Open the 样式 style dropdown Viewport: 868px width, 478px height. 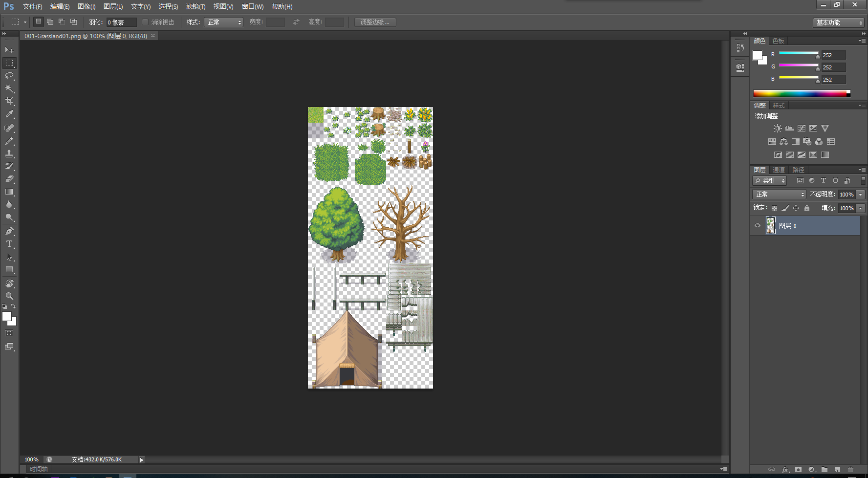pyautogui.click(x=223, y=22)
